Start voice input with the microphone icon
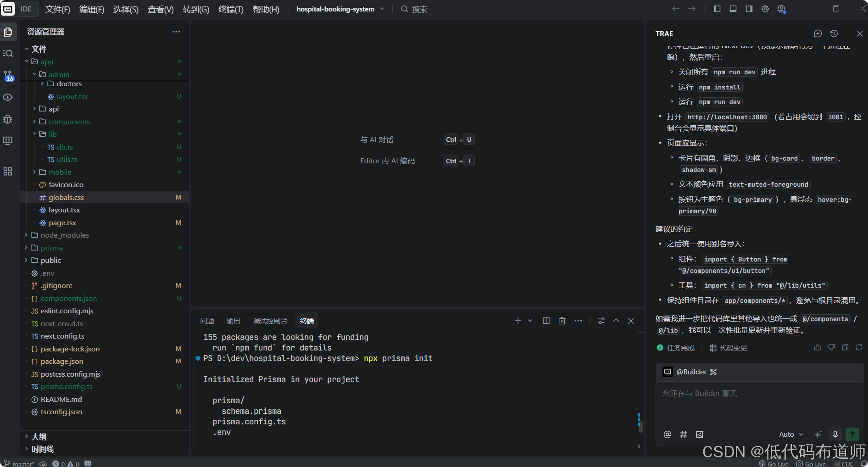Viewport: 868px width, 467px height. pyautogui.click(x=835, y=434)
